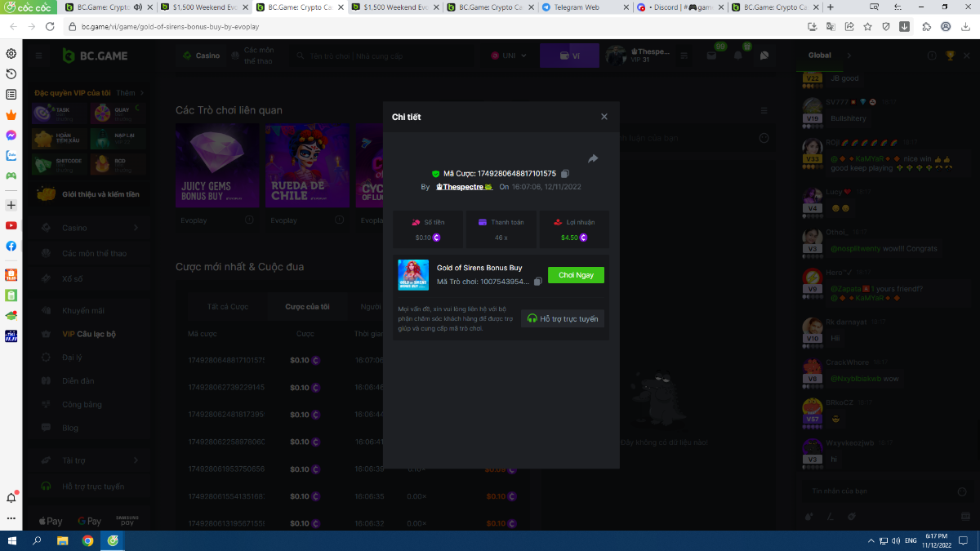Close the Chi tiết dialog

pos(604,117)
